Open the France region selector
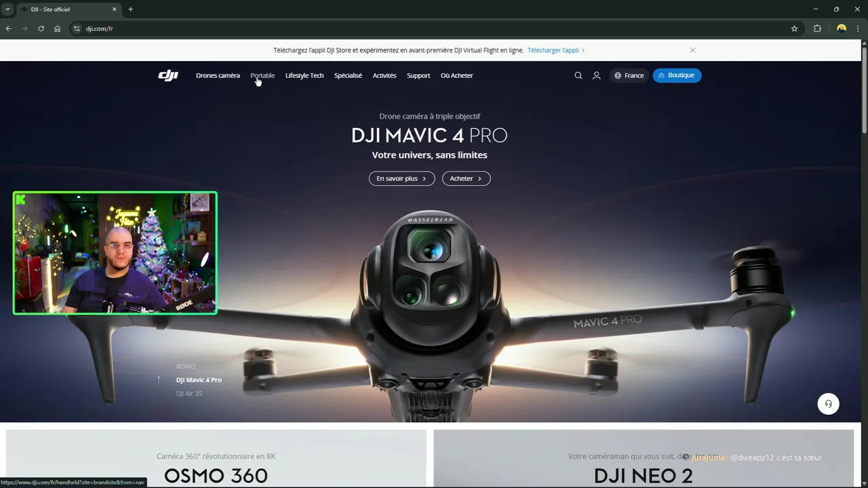This screenshot has width=868, height=488. point(629,75)
